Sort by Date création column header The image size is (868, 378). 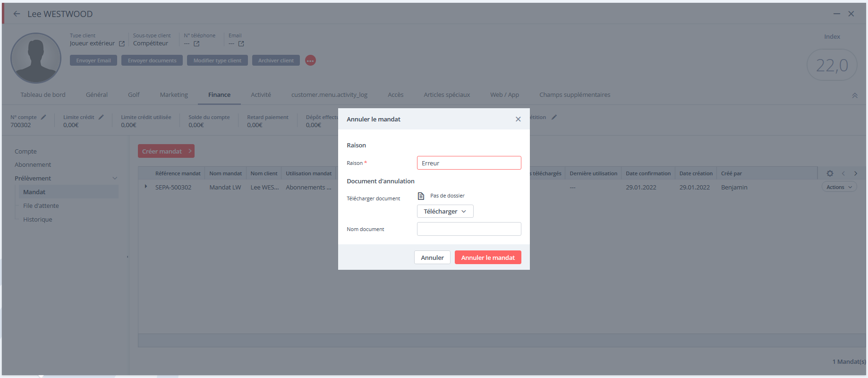pyautogui.click(x=696, y=173)
